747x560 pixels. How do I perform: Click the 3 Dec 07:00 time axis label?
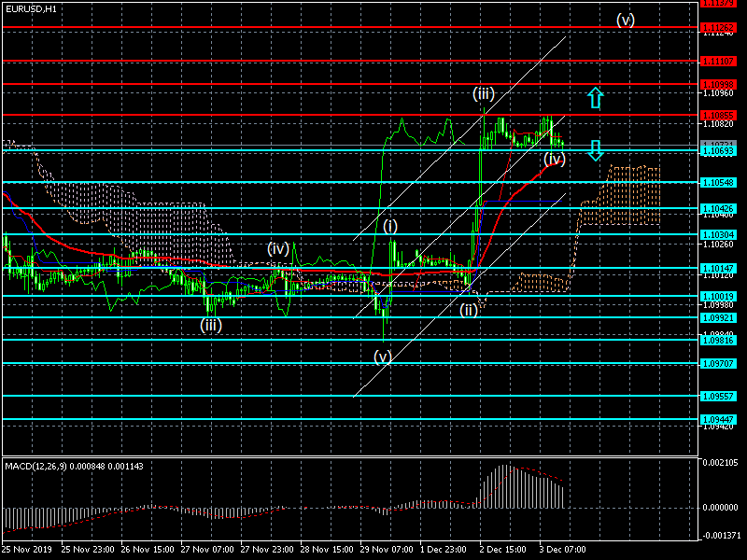pyautogui.click(x=563, y=550)
